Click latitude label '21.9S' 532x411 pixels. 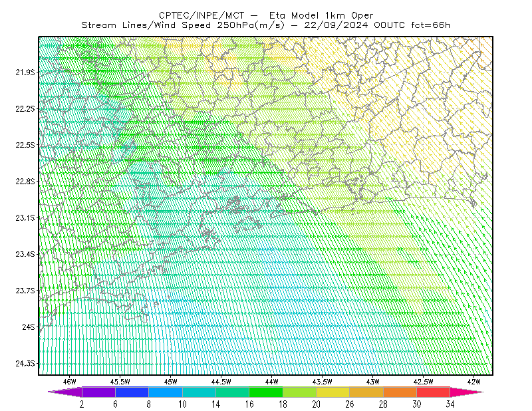click(25, 72)
